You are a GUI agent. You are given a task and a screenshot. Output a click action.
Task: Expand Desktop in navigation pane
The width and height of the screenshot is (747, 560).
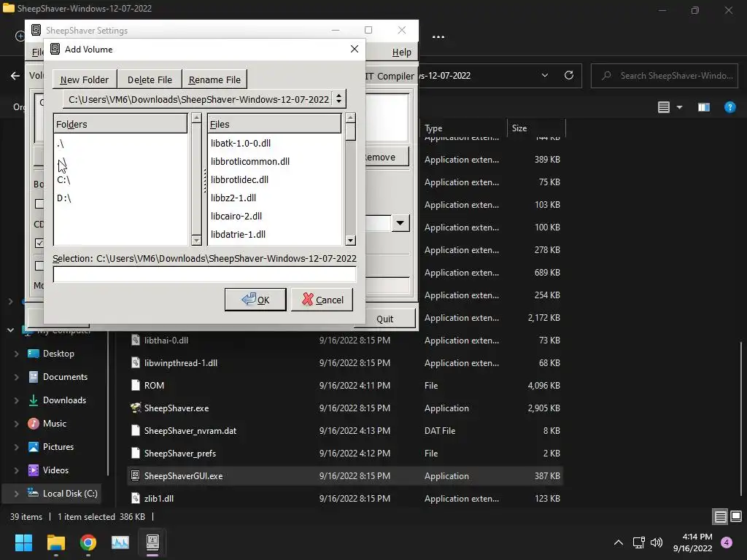pos(16,354)
